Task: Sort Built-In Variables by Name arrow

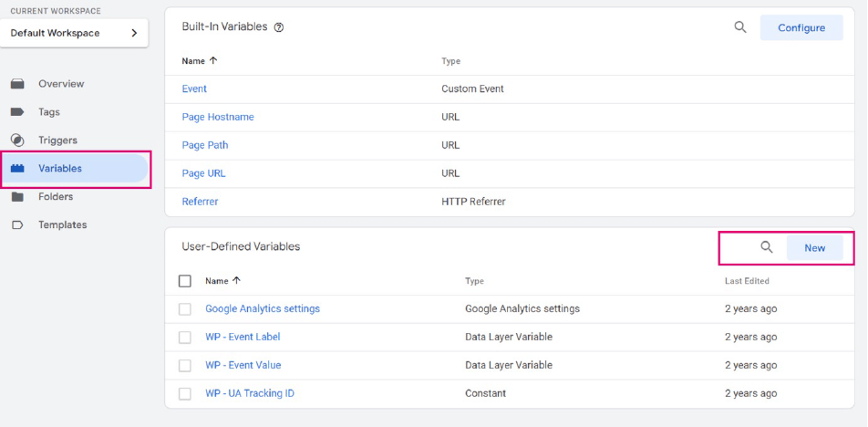Action: pyautogui.click(x=213, y=61)
